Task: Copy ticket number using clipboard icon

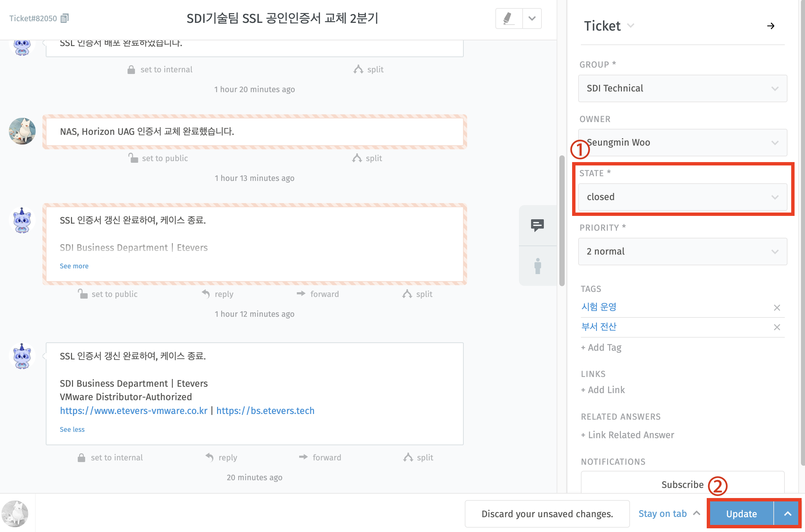Action: coord(65,18)
